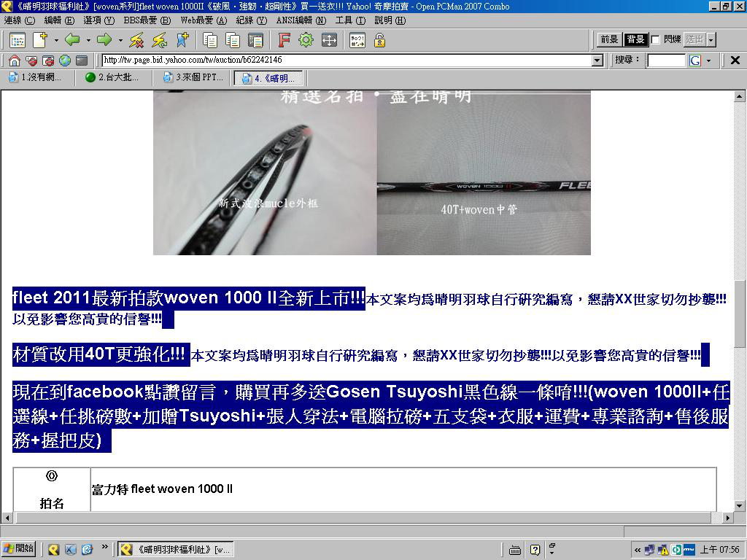Image resolution: width=747 pixels, height=560 pixels.
Task: Open the 連線 (C) menu
Action: coord(20,20)
